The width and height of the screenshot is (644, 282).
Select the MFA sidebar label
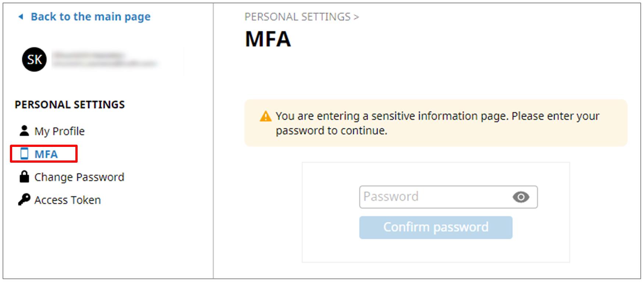click(46, 154)
